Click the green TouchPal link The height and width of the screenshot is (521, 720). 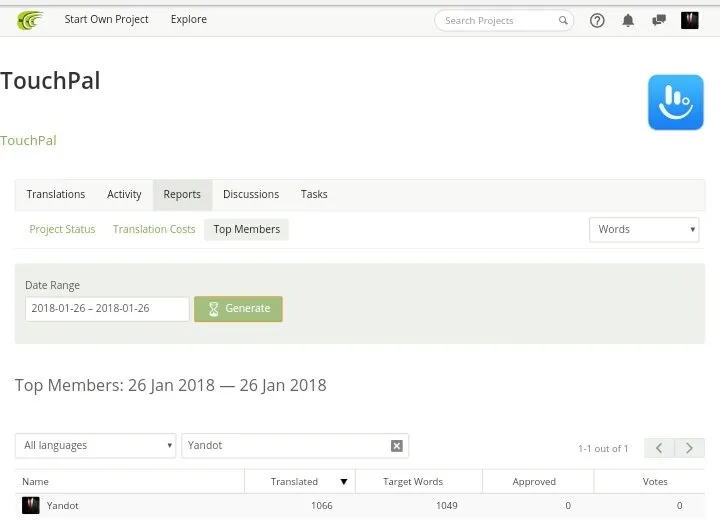point(28,140)
